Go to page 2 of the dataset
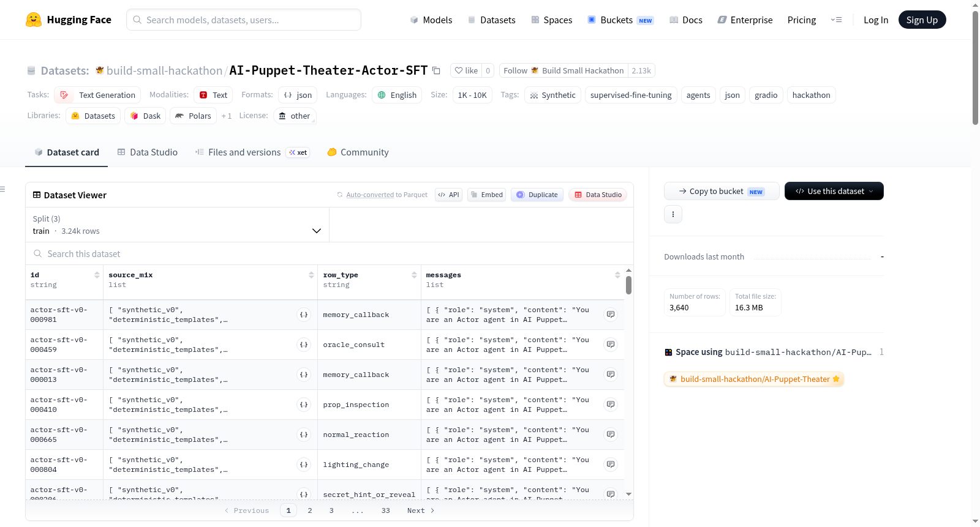The image size is (980, 527). click(x=310, y=510)
